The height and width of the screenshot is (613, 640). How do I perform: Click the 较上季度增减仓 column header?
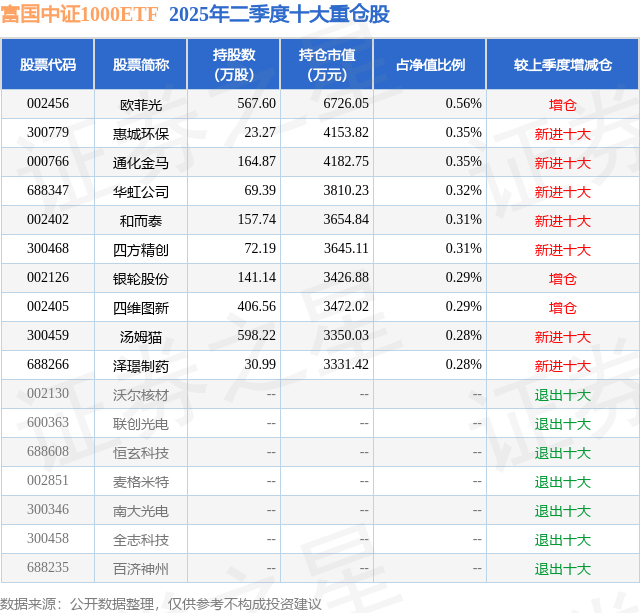563,64
